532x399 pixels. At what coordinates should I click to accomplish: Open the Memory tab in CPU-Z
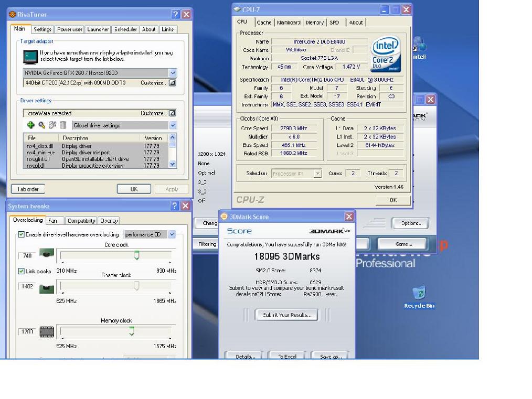pos(315,23)
